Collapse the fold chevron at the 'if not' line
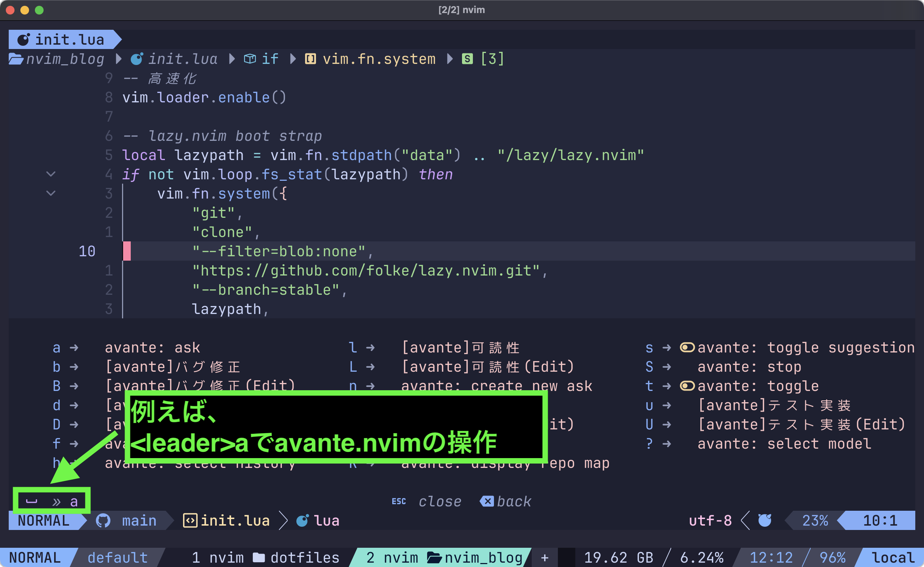 pyautogui.click(x=50, y=174)
